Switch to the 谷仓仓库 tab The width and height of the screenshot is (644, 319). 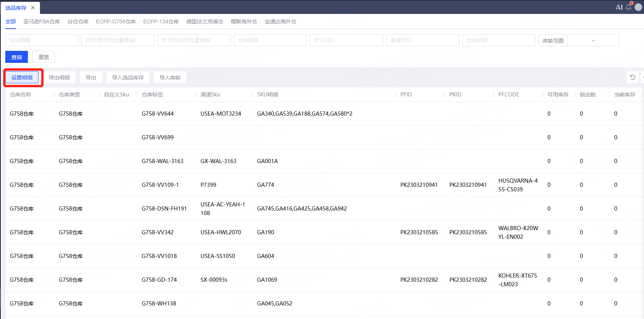tap(78, 21)
